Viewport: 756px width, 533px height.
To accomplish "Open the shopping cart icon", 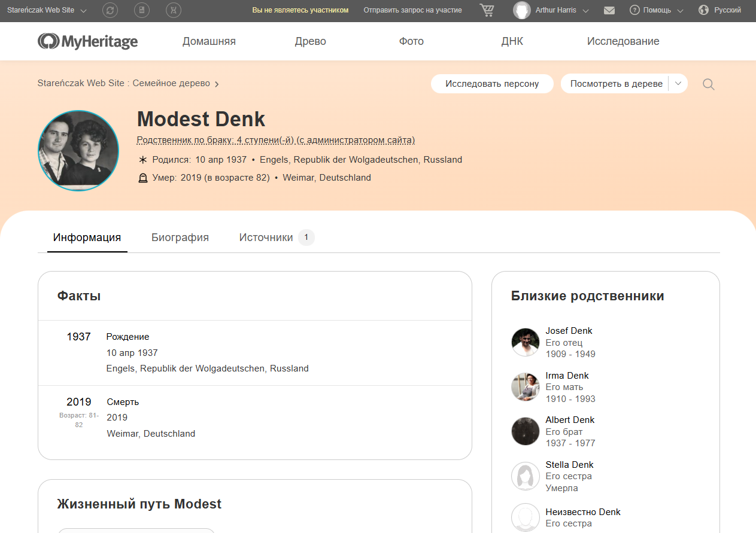I will 487,10.
